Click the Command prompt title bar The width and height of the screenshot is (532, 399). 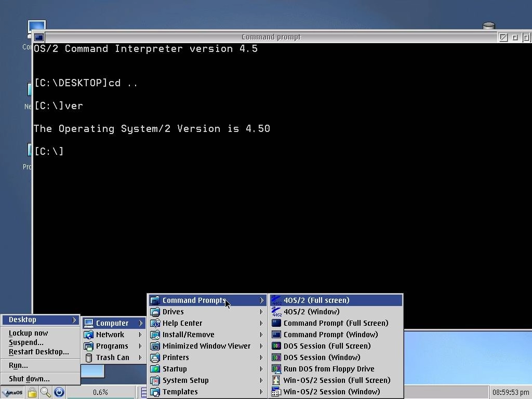point(271,37)
